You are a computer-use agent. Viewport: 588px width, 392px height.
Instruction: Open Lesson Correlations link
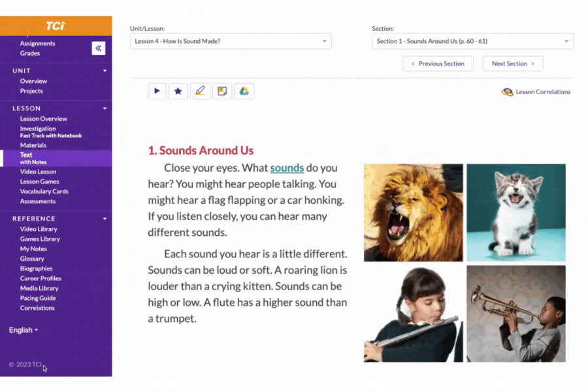tap(543, 92)
